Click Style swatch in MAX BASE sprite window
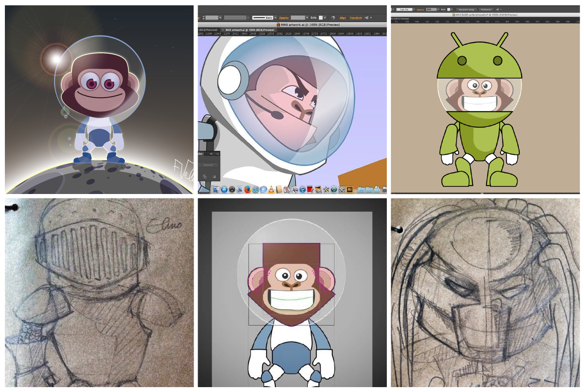Screen dimensions: 584x392 pyautogui.click(x=449, y=9)
